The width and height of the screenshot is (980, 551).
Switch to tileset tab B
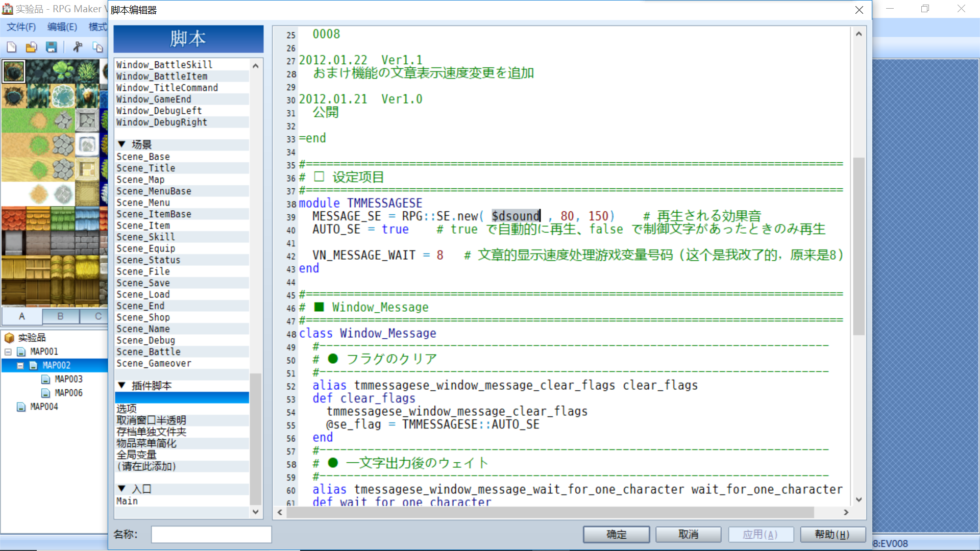tap(60, 316)
